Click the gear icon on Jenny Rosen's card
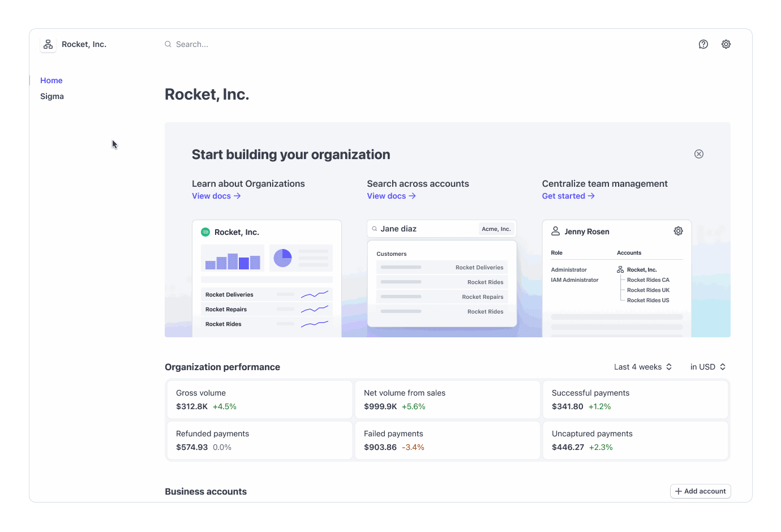 [678, 231]
